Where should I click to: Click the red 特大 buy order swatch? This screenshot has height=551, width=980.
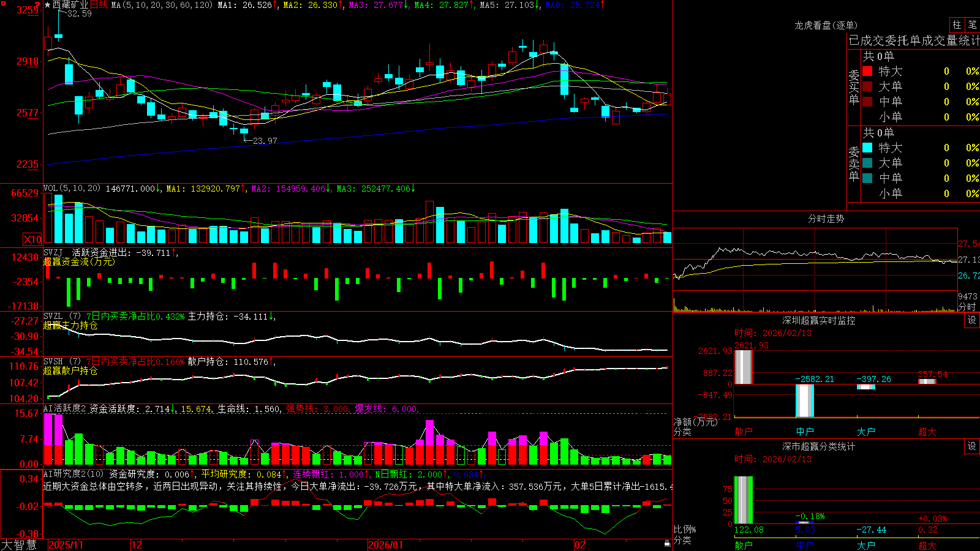coord(867,71)
